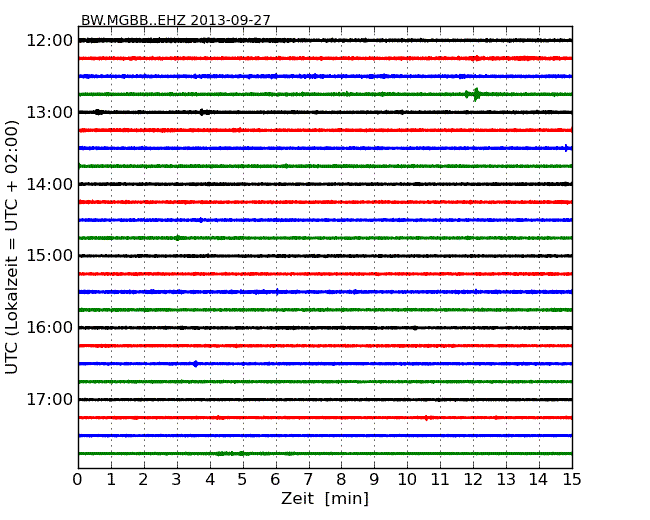The image size is (650, 520).
Task: Click the bottom green trace at 17:45
Action: pyautogui.click(x=325, y=454)
